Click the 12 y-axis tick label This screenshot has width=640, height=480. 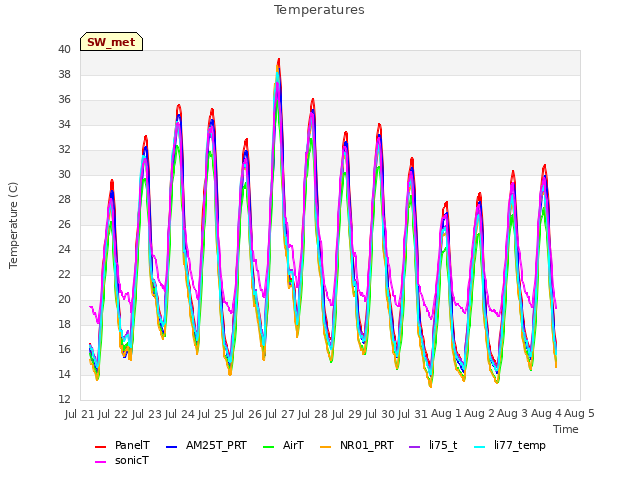tap(64, 399)
